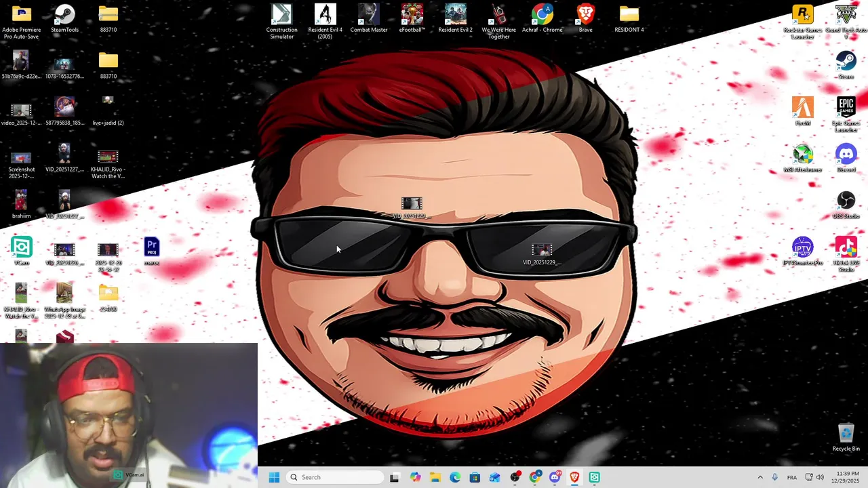
Task: Switch to VCam app in the taskbar
Action: click(595, 477)
